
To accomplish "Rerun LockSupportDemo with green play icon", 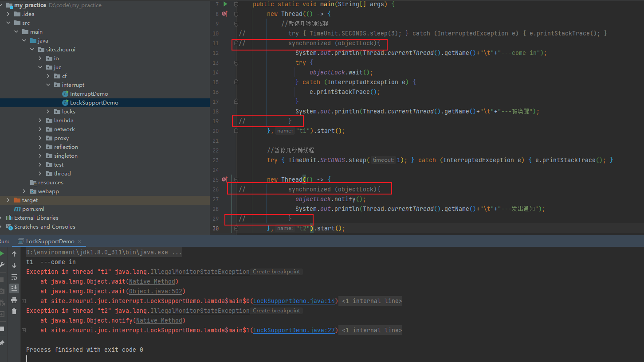I will point(2,253).
